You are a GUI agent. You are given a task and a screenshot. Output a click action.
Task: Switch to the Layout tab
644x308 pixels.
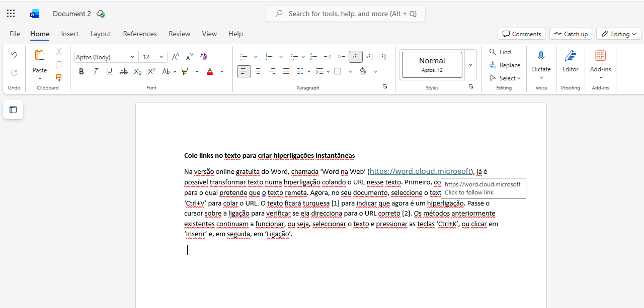(101, 34)
